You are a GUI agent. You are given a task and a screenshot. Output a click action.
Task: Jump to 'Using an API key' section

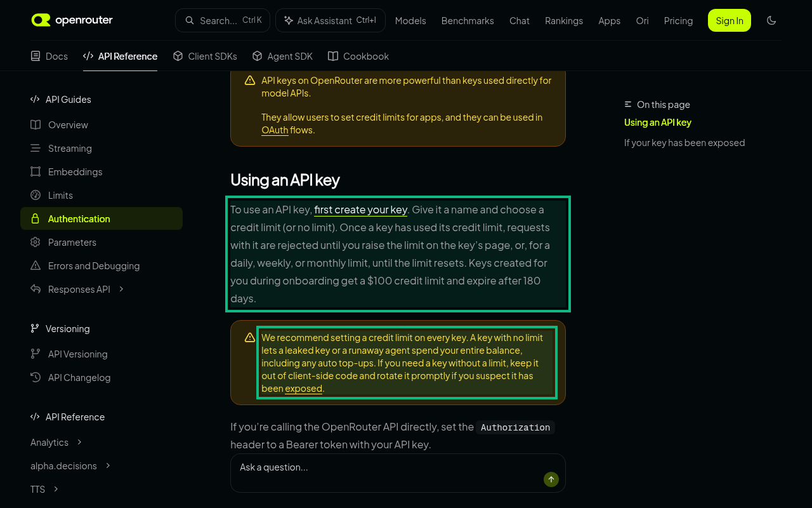tap(658, 123)
